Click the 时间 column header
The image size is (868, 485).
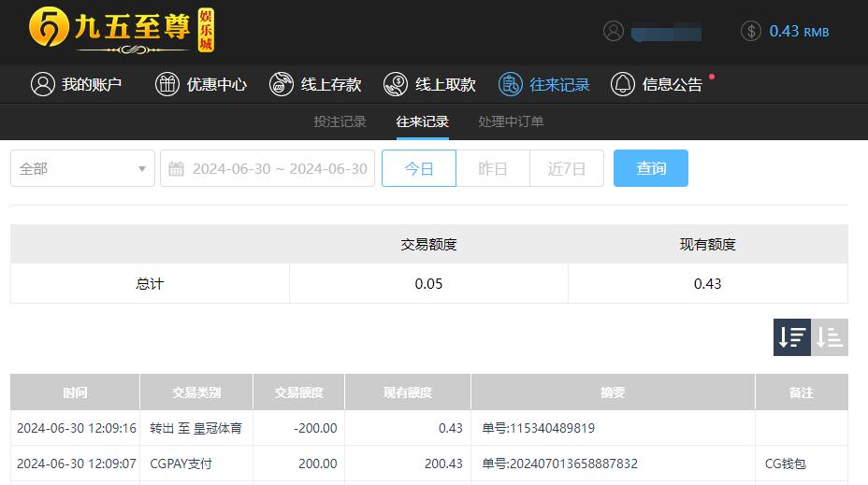75,392
